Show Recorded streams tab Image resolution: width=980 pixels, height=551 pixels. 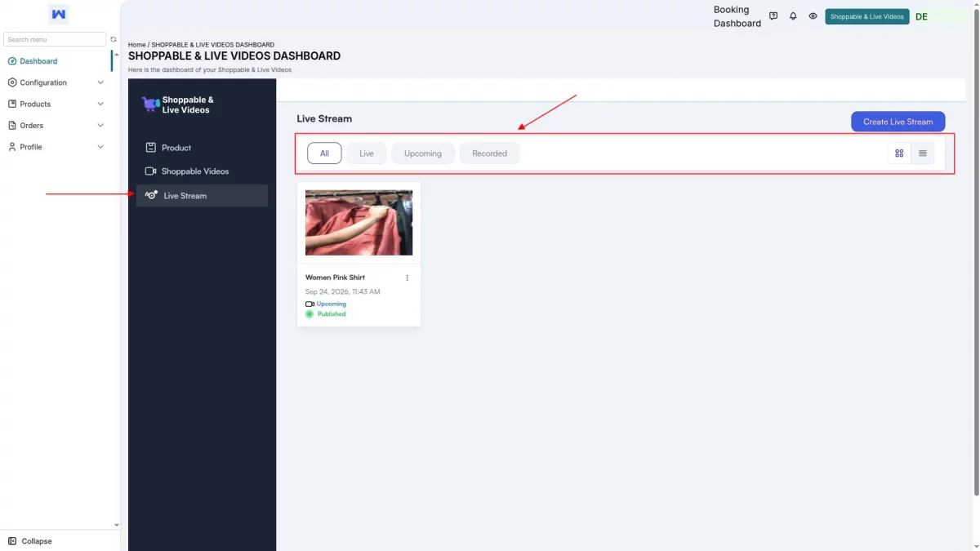(x=489, y=153)
